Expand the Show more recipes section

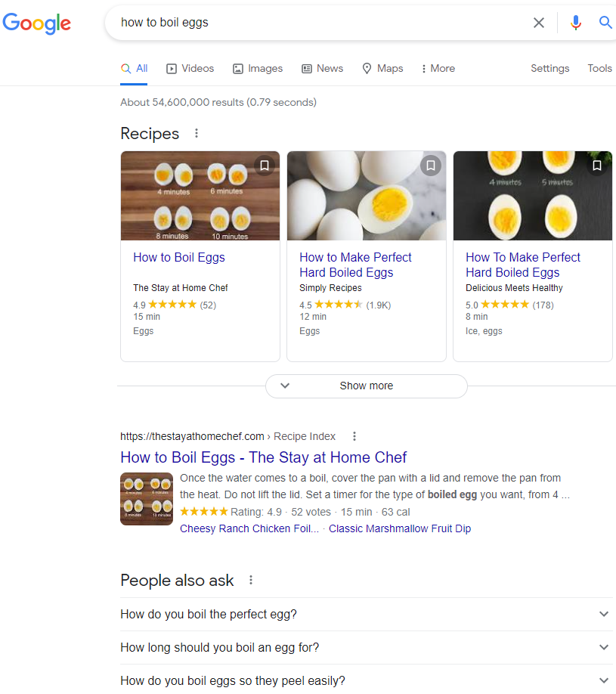[366, 386]
